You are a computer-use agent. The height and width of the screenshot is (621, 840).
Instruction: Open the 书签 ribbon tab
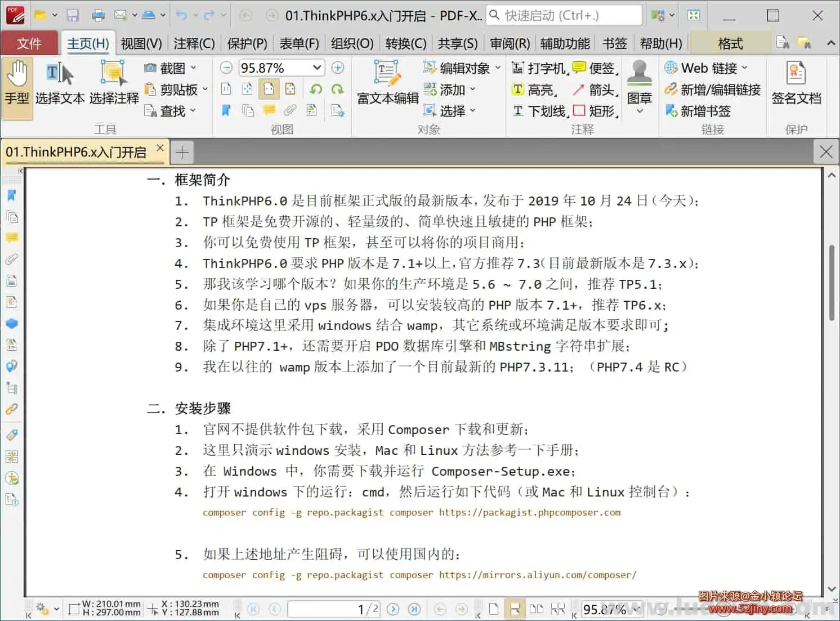pyautogui.click(x=615, y=43)
